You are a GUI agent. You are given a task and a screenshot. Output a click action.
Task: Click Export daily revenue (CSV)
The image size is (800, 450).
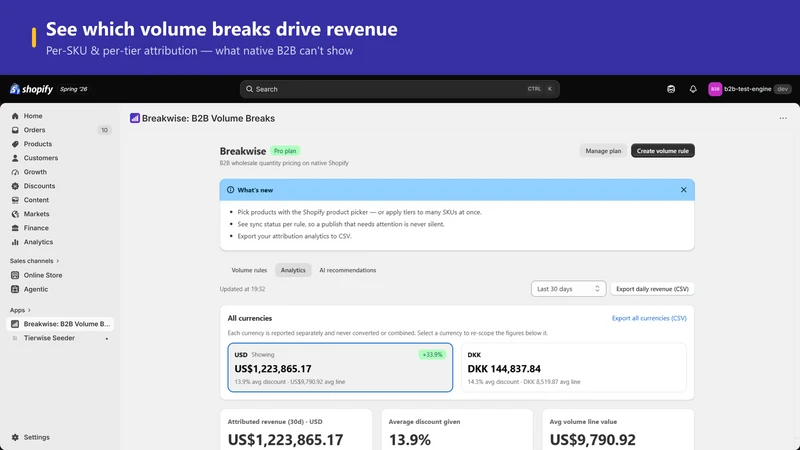[652, 289]
